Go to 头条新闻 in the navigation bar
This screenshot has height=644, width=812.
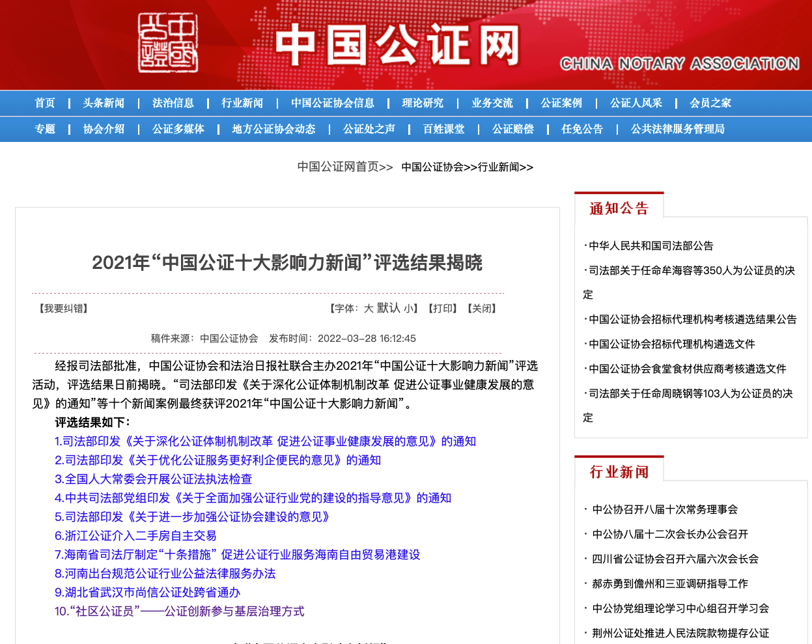pyautogui.click(x=104, y=103)
